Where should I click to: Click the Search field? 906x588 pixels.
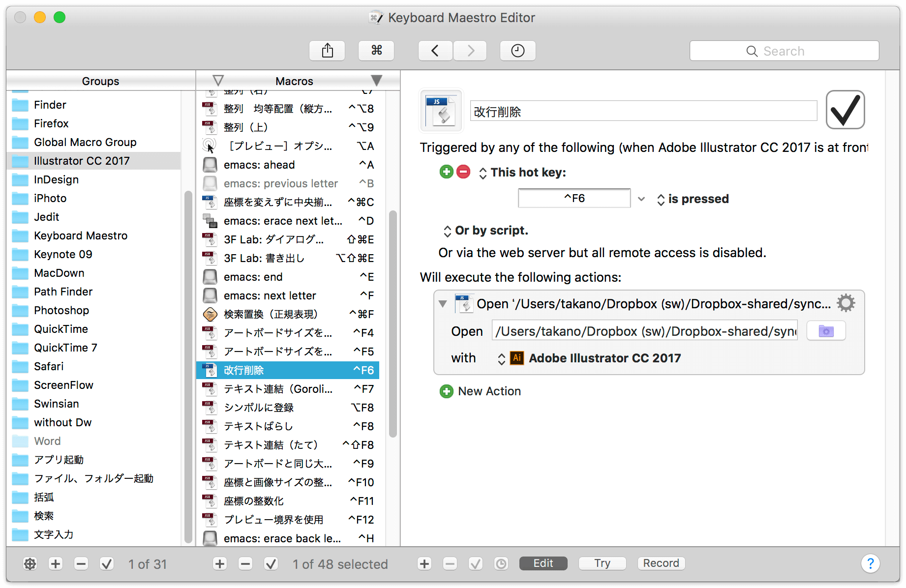click(784, 51)
